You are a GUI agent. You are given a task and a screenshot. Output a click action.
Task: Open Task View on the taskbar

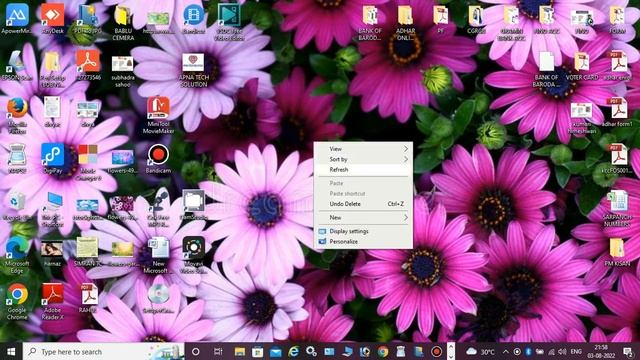pos(218,351)
